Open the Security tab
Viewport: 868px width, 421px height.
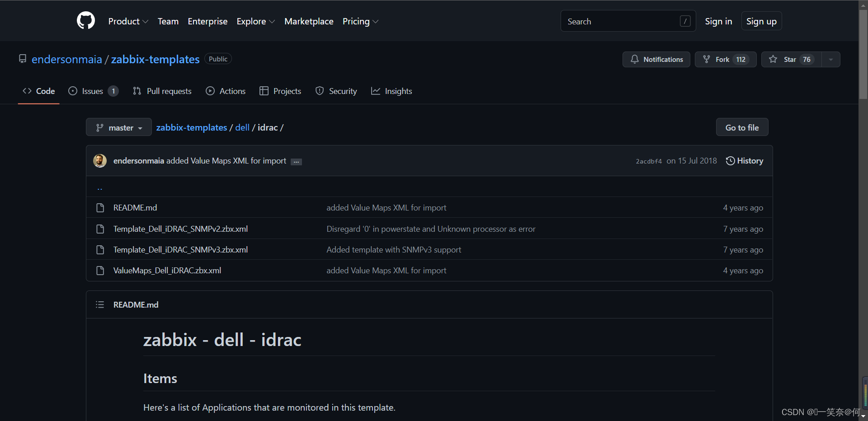336,91
